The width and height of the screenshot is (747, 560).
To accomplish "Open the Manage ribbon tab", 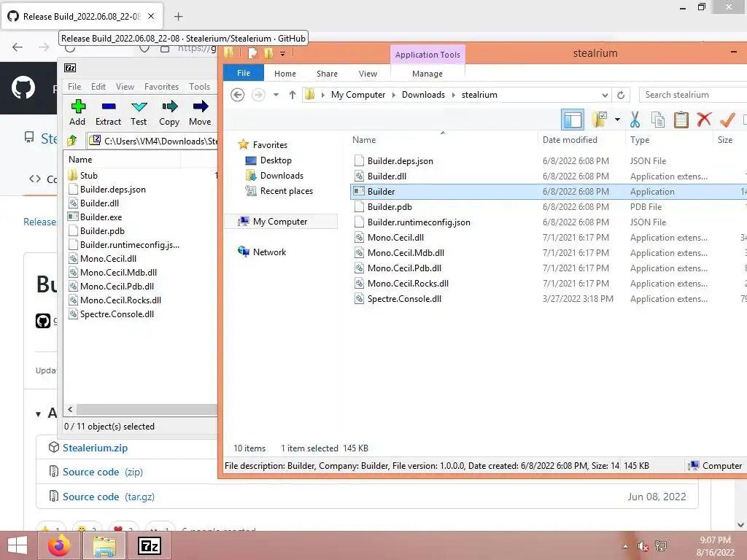I will tap(427, 74).
